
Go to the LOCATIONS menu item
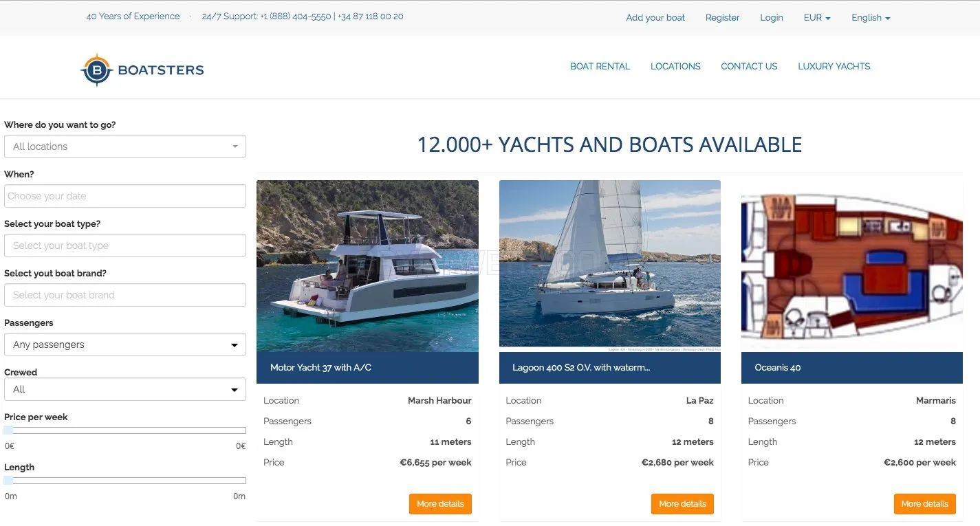[675, 67]
